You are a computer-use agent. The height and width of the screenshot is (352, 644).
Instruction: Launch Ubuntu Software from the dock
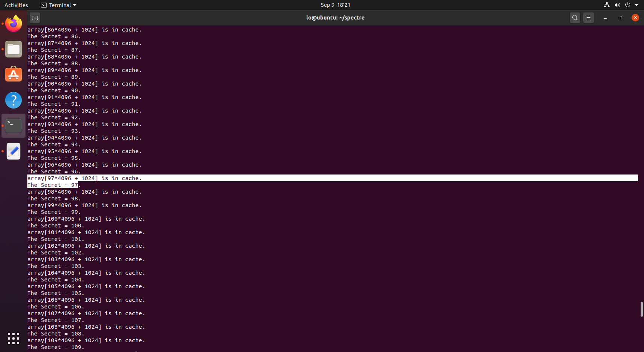click(13, 75)
